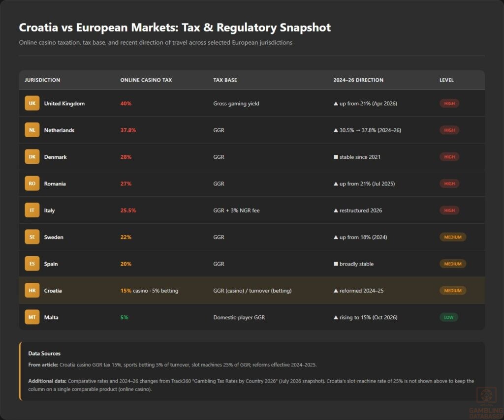Click the 'From article:' source line

(172, 365)
